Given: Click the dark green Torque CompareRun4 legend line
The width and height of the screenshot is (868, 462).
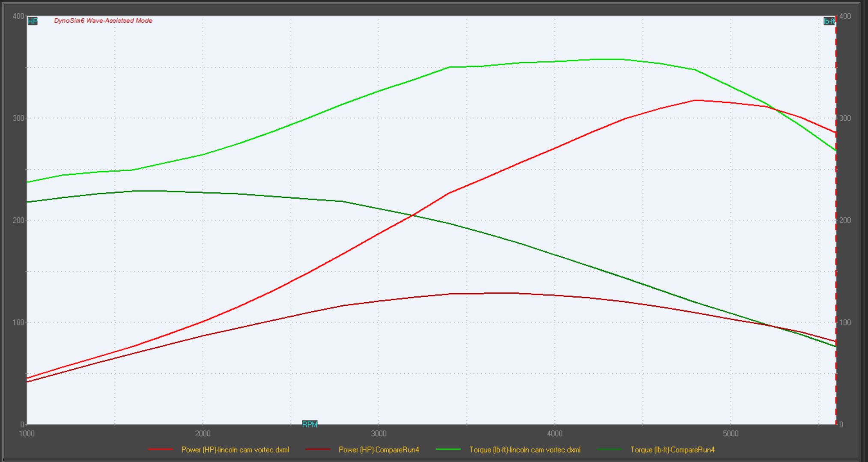Looking at the screenshot, I should point(609,450).
